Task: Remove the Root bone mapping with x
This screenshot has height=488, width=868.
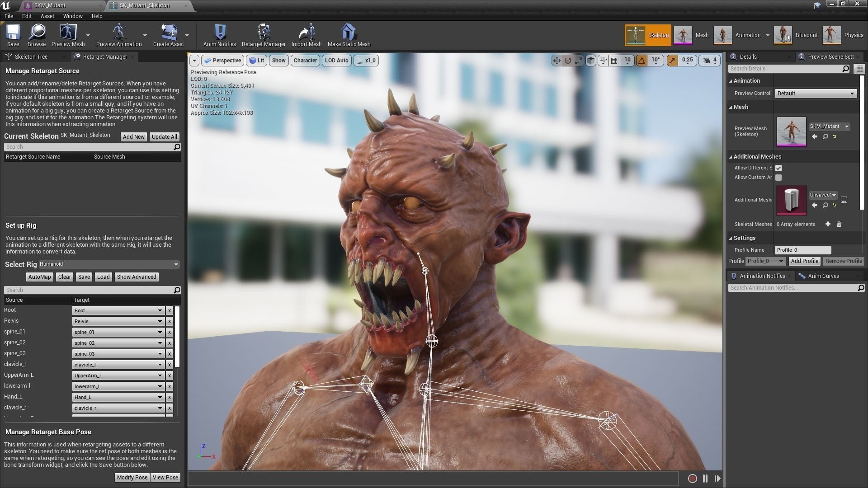Action: click(x=170, y=310)
